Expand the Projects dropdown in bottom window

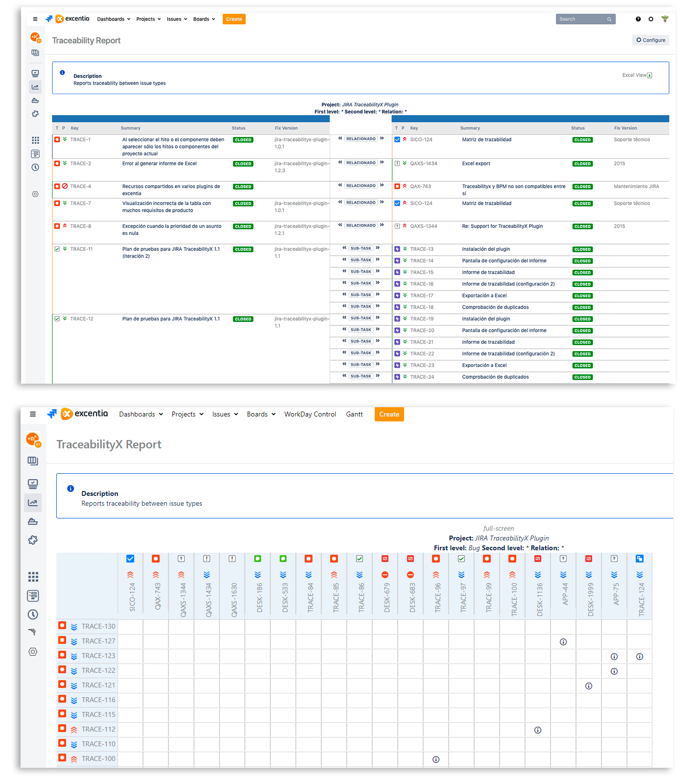click(188, 414)
